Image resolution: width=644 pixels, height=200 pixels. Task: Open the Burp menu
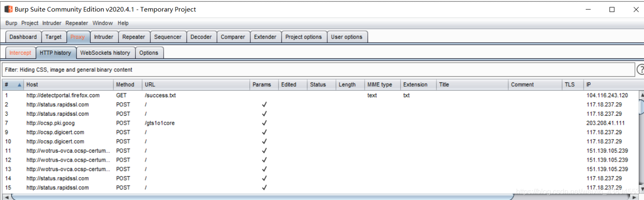pos(11,23)
